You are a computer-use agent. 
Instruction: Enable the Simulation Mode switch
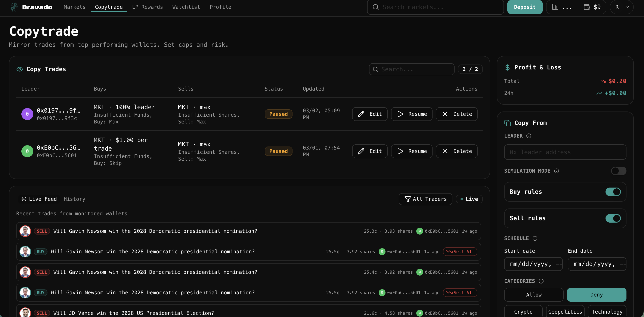click(618, 171)
